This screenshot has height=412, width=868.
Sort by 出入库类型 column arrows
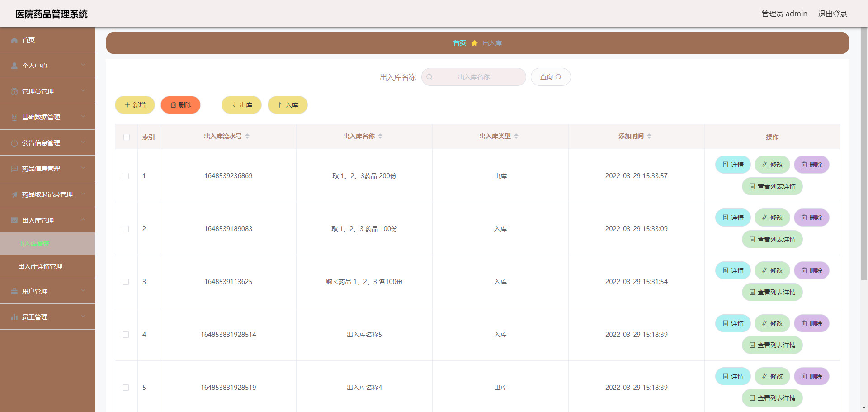tap(516, 136)
